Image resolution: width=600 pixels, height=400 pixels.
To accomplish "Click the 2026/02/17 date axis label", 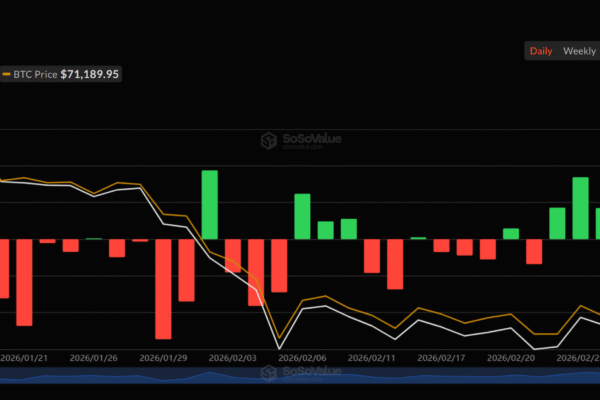I will tap(440, 357).
